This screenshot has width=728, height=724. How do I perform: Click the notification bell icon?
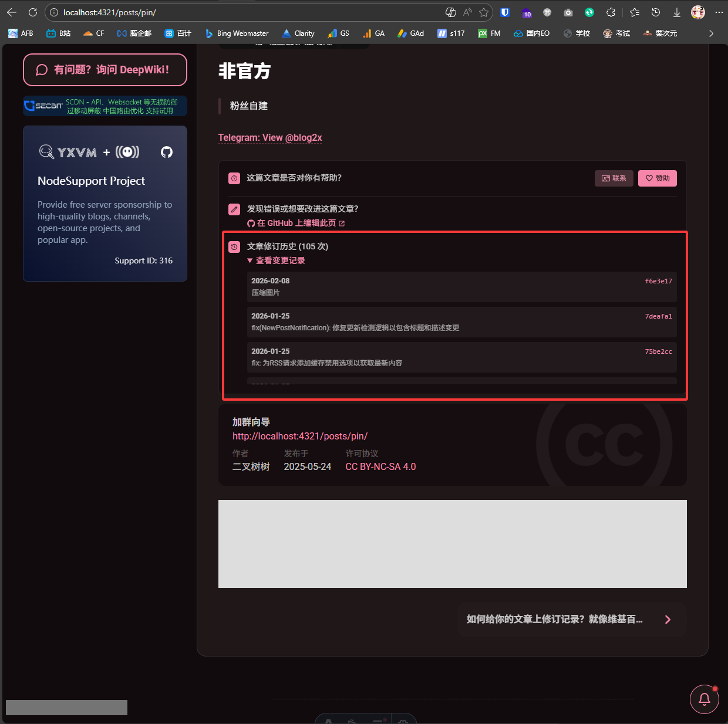coord(704,699)
